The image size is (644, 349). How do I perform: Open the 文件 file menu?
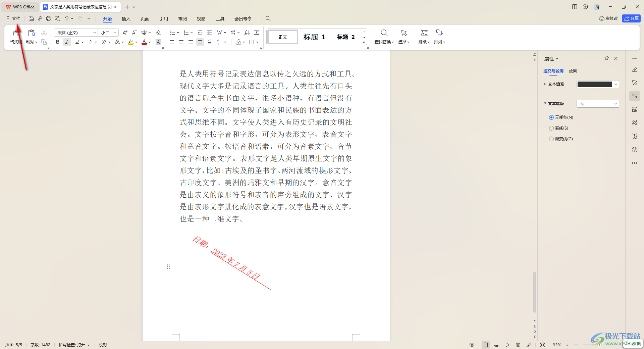(x=13, y=18)
